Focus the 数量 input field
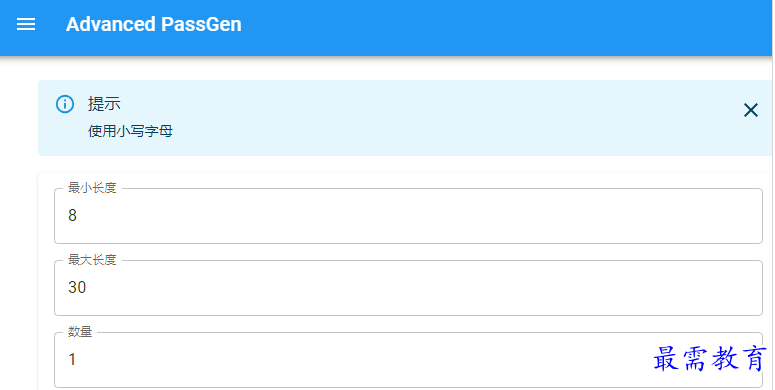Screen dimensions: 775x390 408,360
